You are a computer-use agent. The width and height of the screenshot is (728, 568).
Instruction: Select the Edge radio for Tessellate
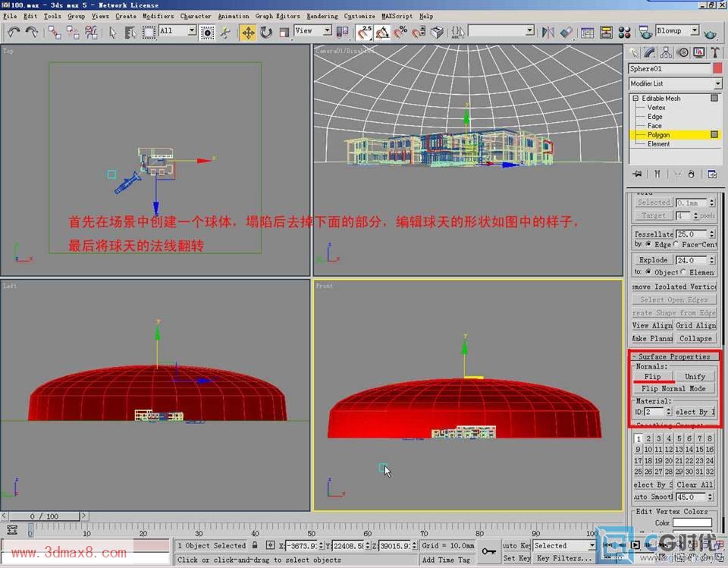pyautogui.click(x=648, y=244)
